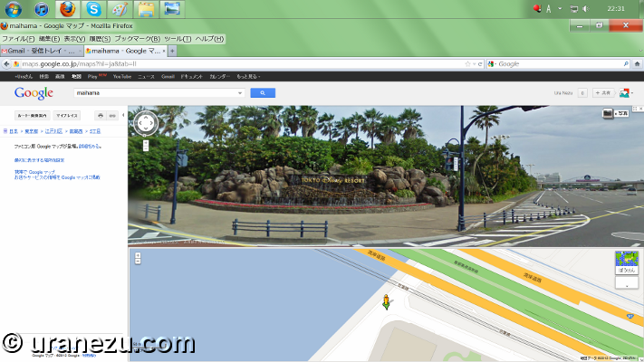Open the 履歴(S) menu

click(x=100, y=39)
